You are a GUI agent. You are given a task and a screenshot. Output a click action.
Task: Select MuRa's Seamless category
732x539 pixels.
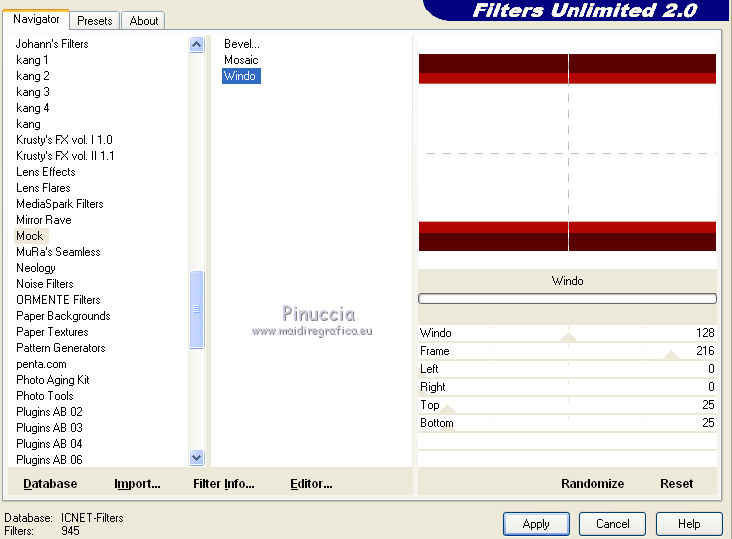(58, 252)
